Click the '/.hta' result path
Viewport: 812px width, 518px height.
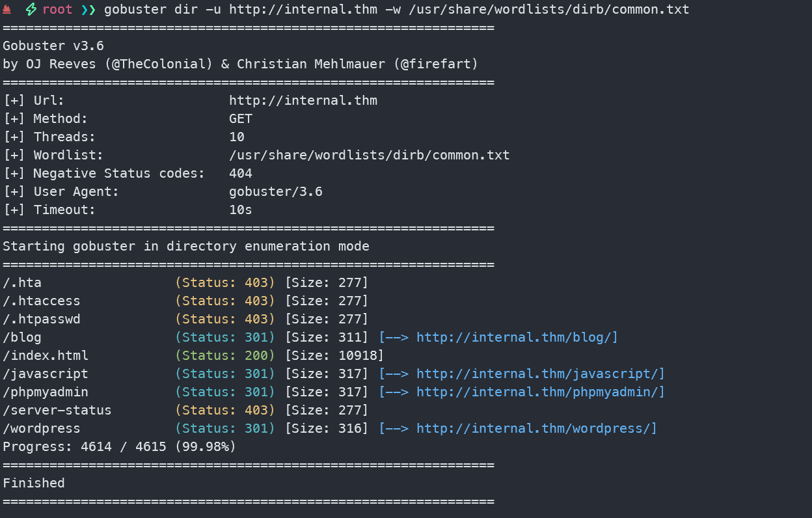pyautogui.click(x=22, y=283)
